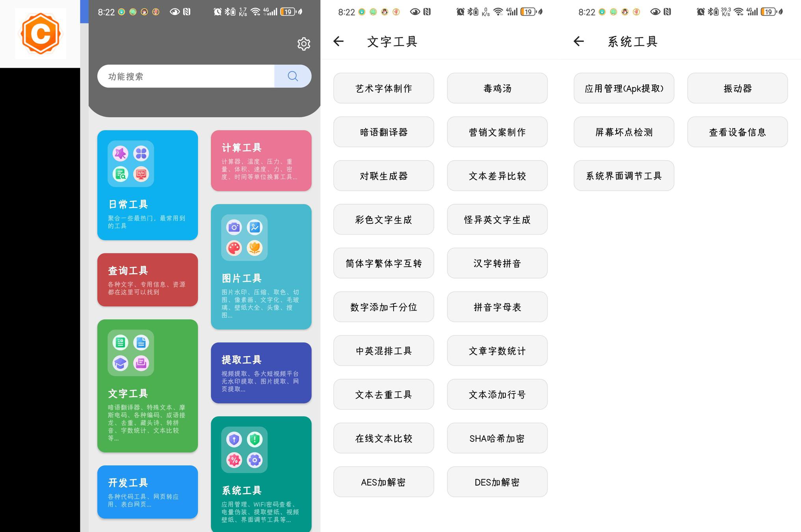This screenshot has height=532, width=801.
Task: Tap camera icon in 图片工具 card
Action: pyautogui.click(x=234, y=227)
